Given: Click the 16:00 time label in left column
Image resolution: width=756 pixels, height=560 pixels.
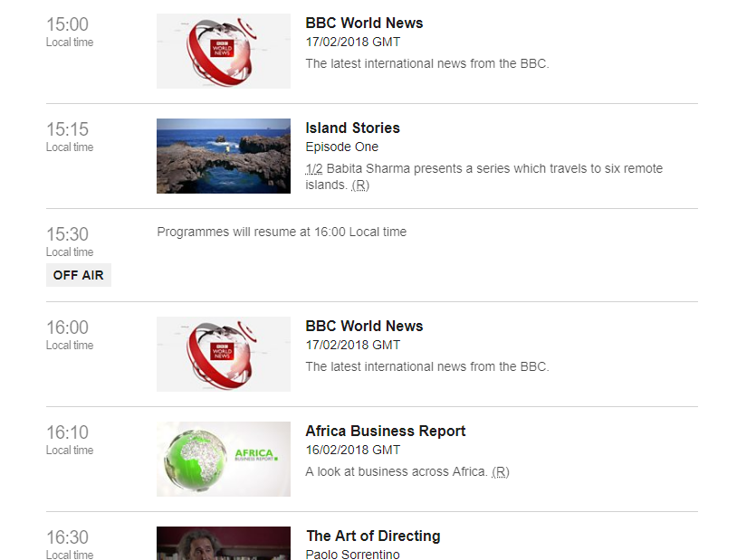Looking at the screenshot, I should pos(67,327).
